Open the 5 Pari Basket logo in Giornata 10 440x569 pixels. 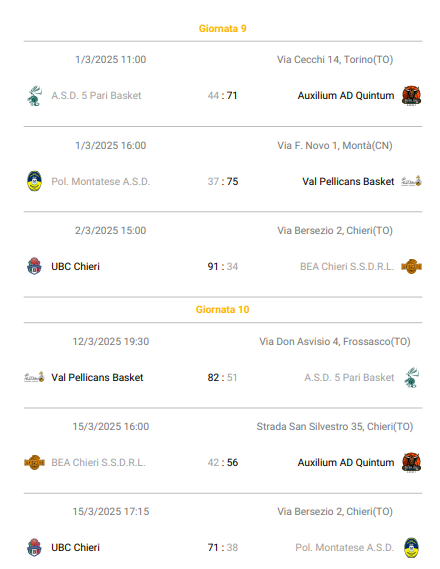411,377
